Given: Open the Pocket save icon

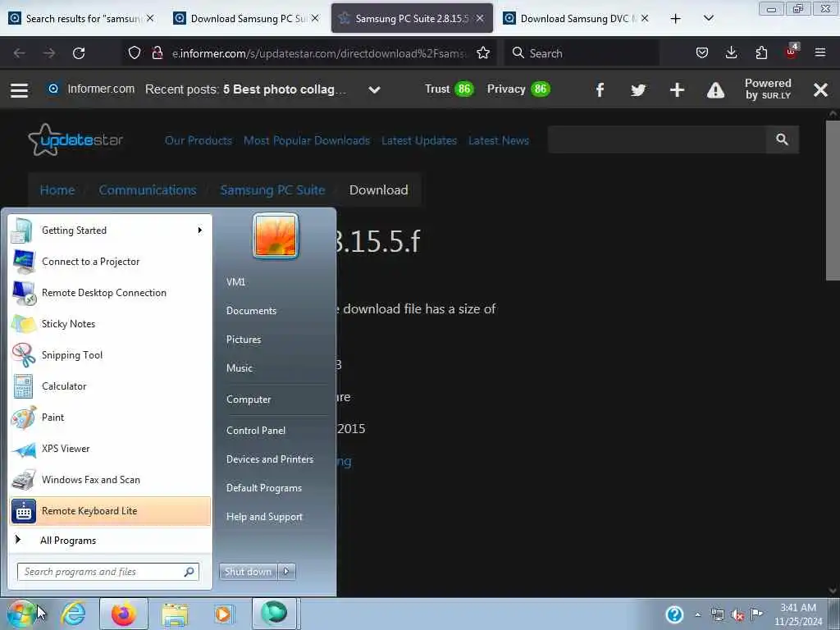Looking at the screenshot, I should coord(702,53).
